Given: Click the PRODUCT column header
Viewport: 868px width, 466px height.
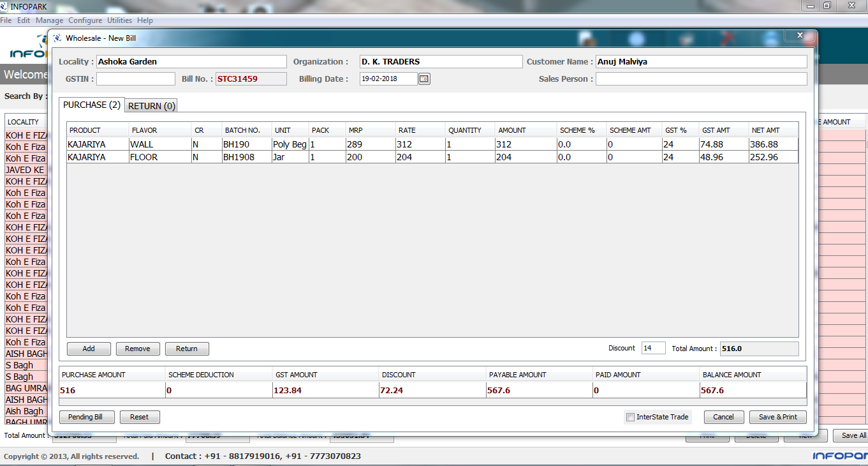Looking at the screenshot, I should tap(98, 130).
